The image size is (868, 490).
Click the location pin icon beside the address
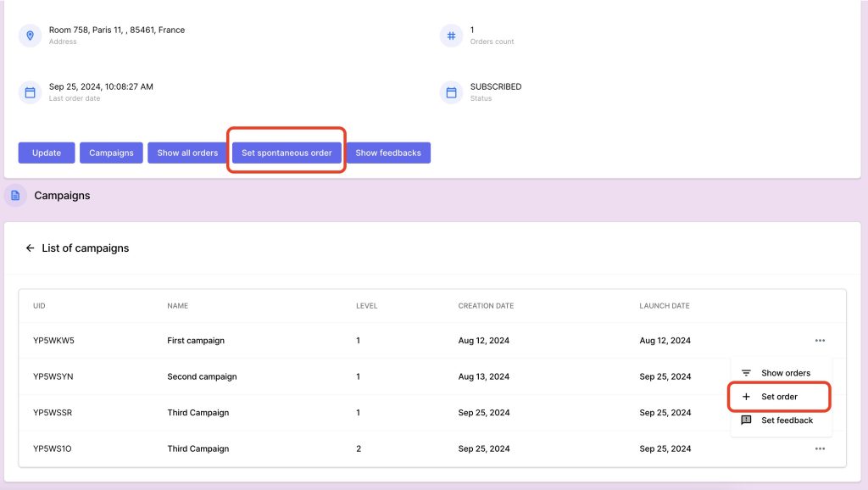click(31, 36)
